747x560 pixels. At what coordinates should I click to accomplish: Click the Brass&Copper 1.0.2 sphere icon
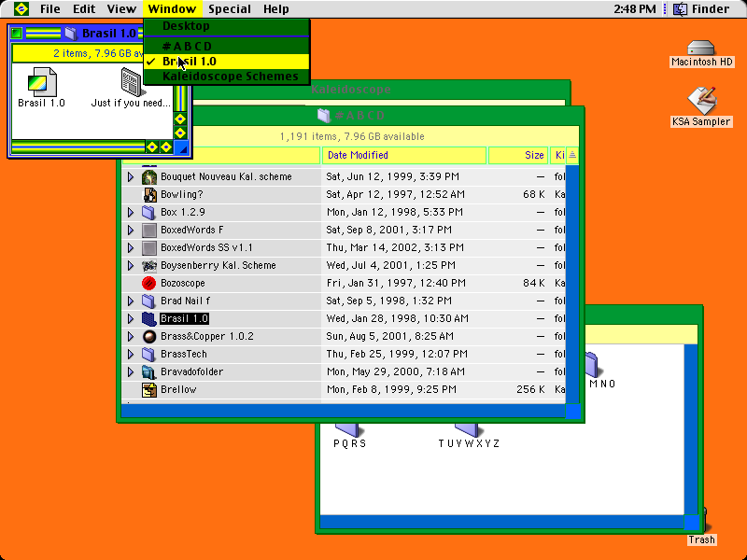[149, 336]
